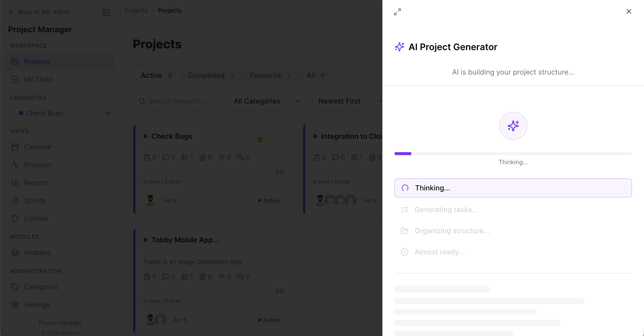Select the Favourite tab
The width and height of the screenshot is (644, 336).
(x=266, y=75)
